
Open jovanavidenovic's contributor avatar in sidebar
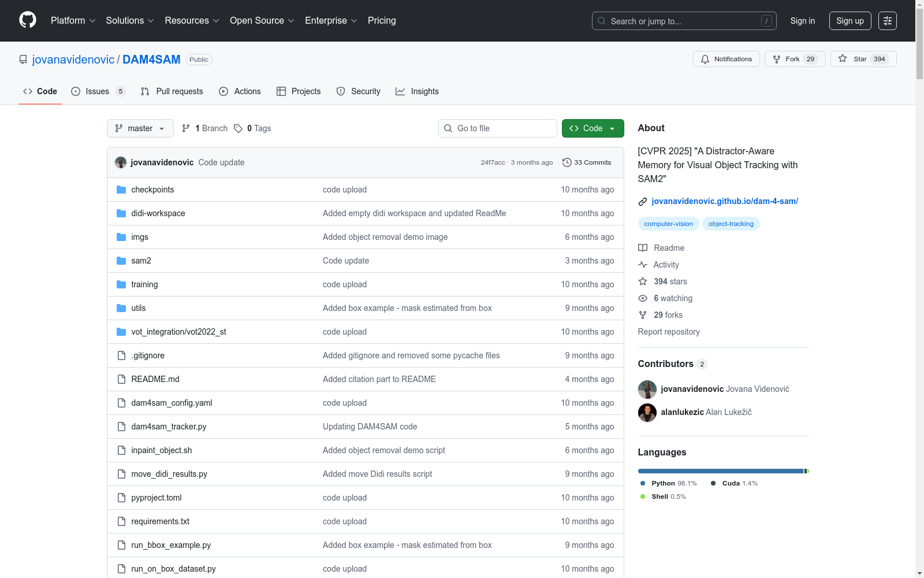647,390
